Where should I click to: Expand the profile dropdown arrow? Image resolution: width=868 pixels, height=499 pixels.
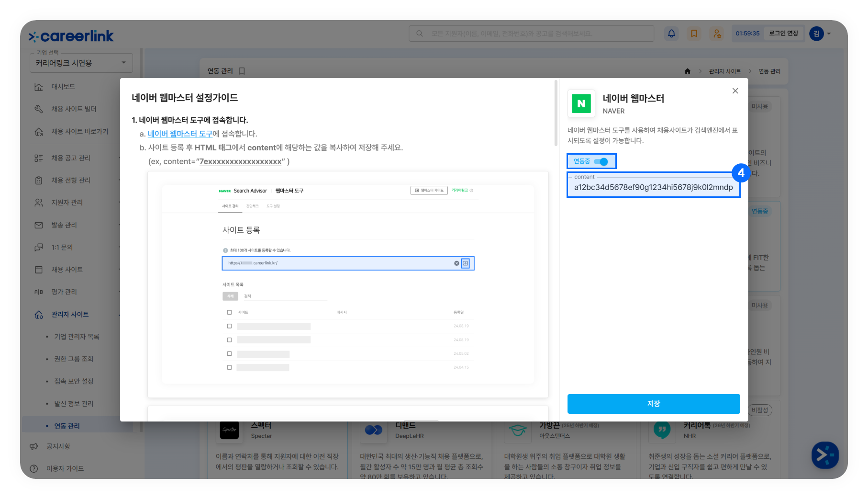point(829,34)
